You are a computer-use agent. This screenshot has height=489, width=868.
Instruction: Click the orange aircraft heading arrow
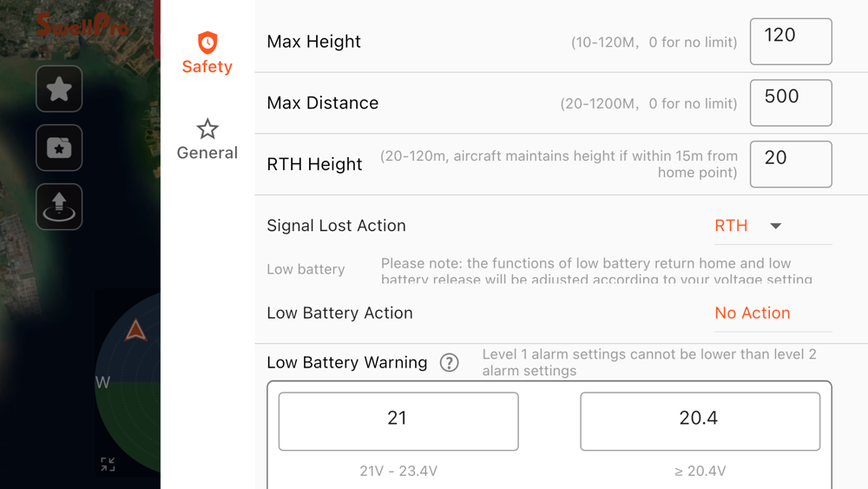(135, 330)
